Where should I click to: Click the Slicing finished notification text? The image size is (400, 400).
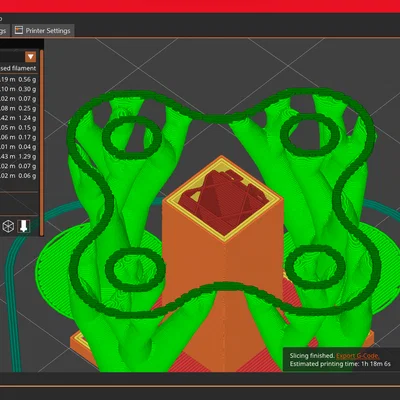pos(312,356)
